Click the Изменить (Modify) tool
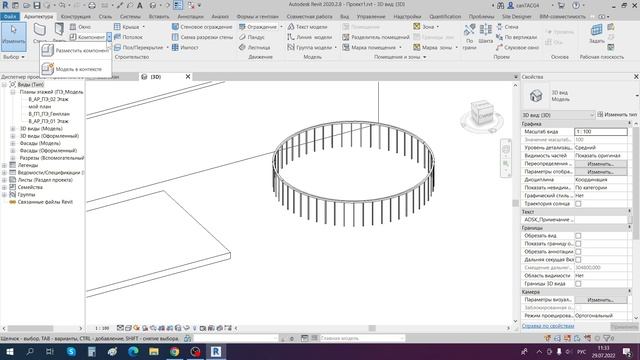 pos(13,36)
